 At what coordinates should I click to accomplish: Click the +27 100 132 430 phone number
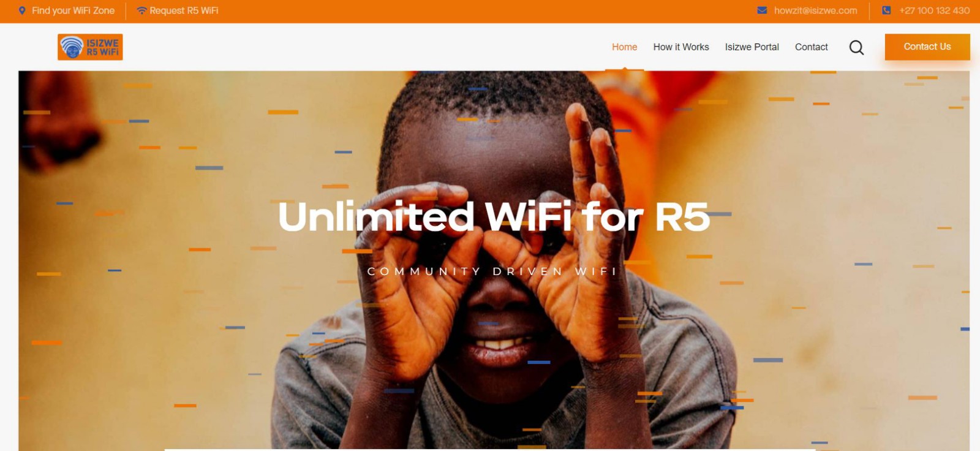coord(934,10)
